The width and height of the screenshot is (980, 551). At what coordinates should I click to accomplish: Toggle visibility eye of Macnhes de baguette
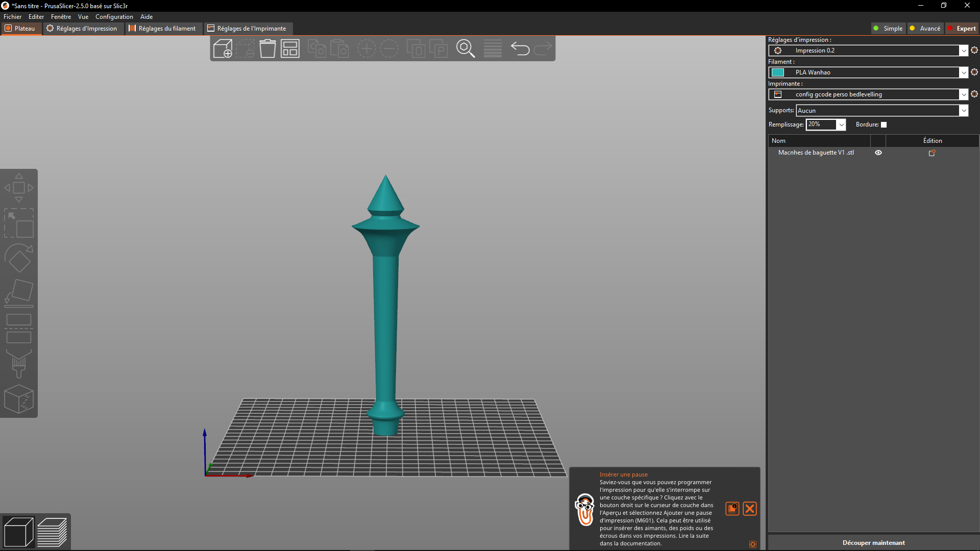point(878,153)
